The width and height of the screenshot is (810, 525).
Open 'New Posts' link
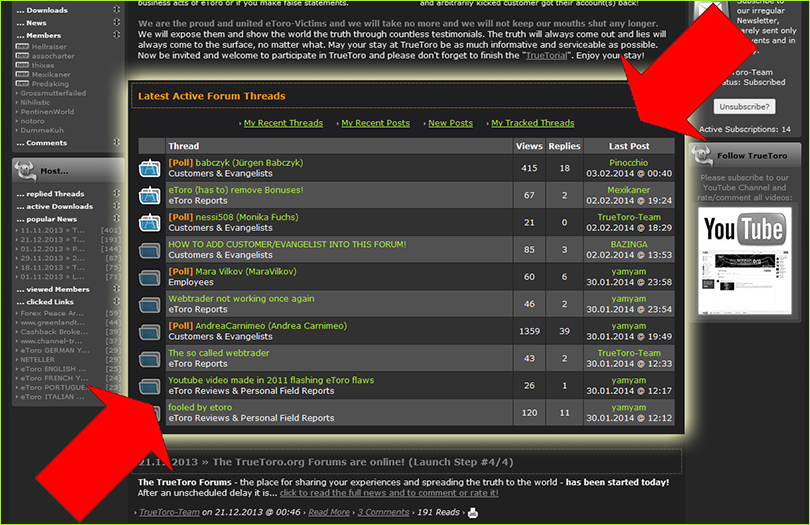[x=450, y=123]
